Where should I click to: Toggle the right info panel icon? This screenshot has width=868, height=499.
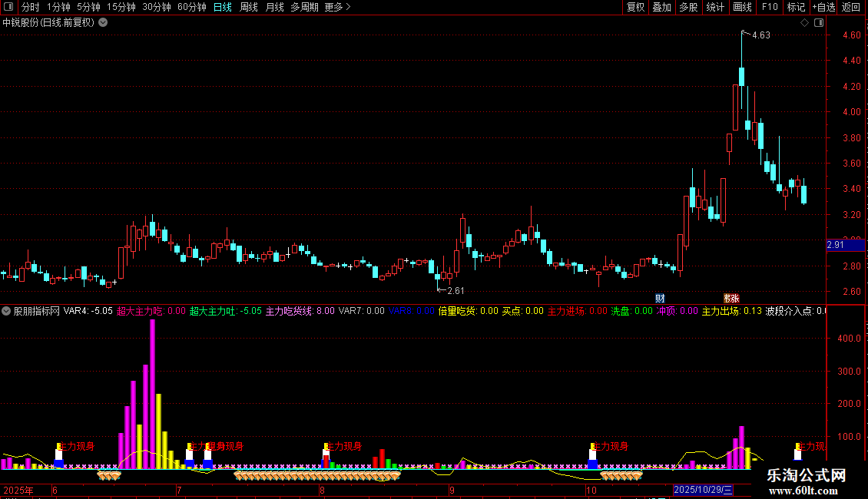tap(819, 23)
